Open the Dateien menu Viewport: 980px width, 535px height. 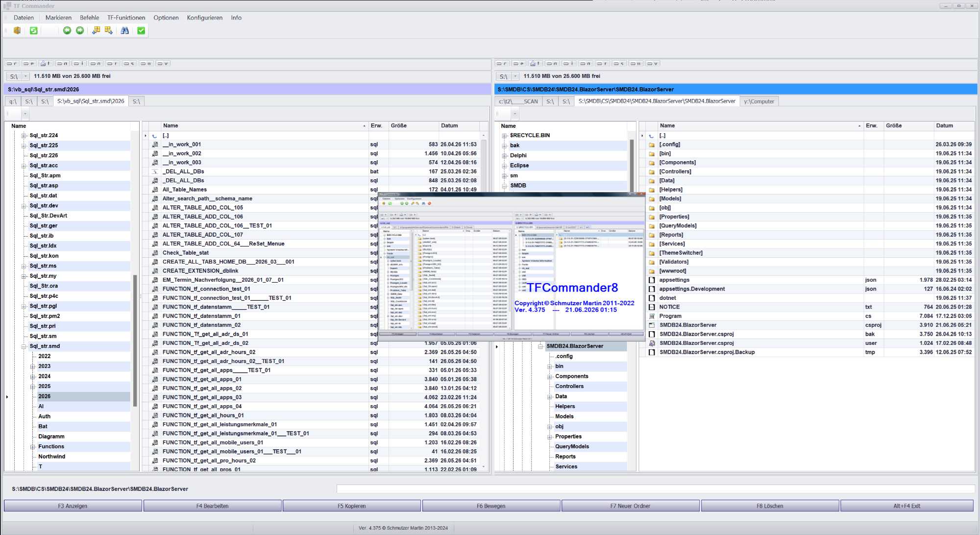[24, 18]
